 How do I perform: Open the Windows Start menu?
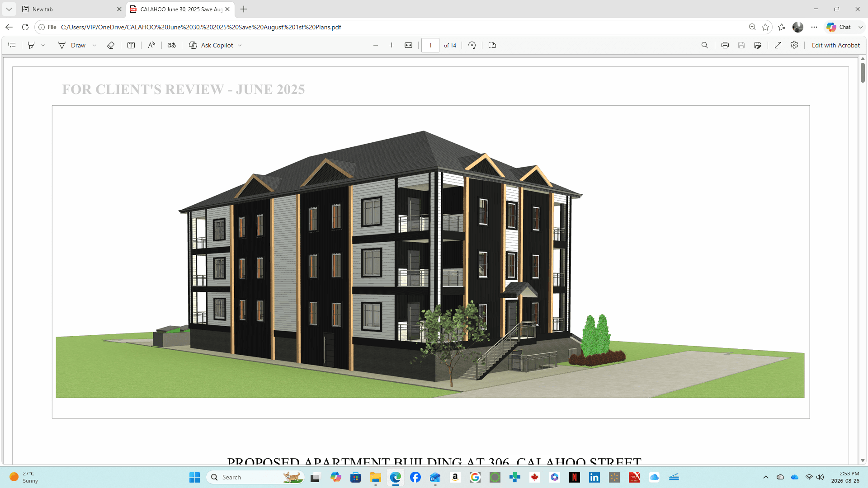195,477
